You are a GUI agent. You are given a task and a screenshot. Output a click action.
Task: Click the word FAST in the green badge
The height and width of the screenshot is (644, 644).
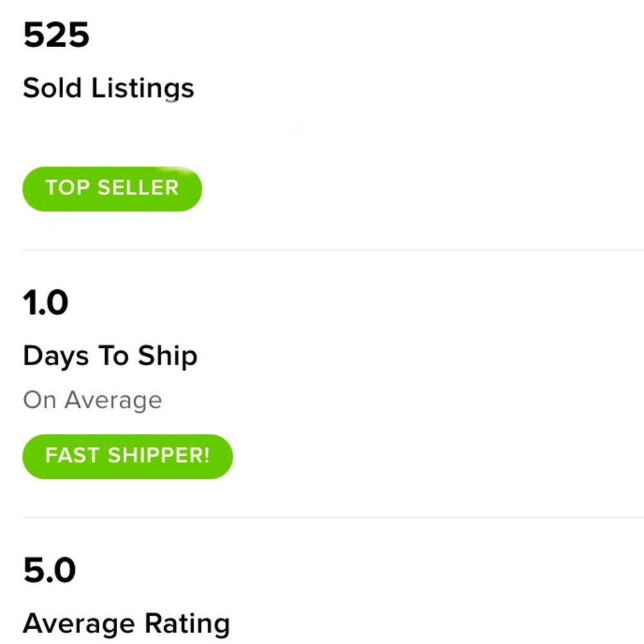72,455
